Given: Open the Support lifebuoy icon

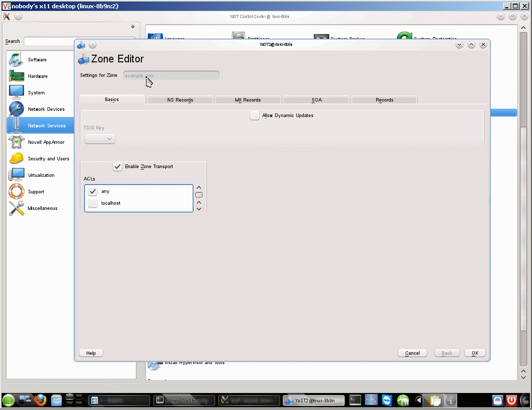Looking at the screenshot, I should click(x=17, y=192).
